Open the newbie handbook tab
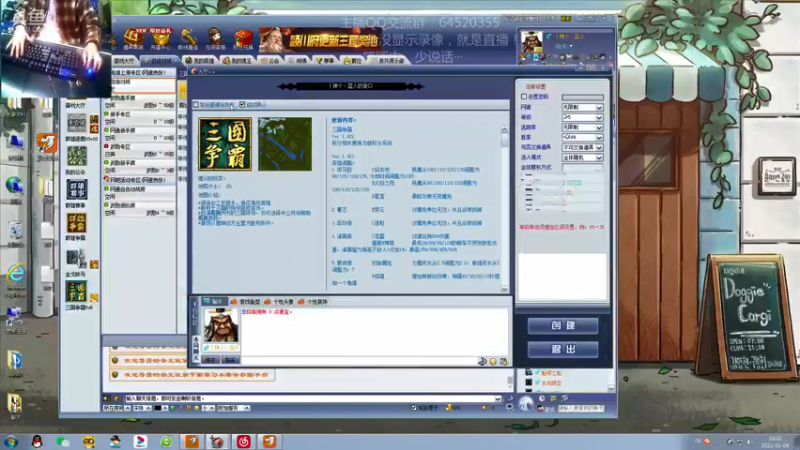The image size is (800, 450). coord(388,61)
